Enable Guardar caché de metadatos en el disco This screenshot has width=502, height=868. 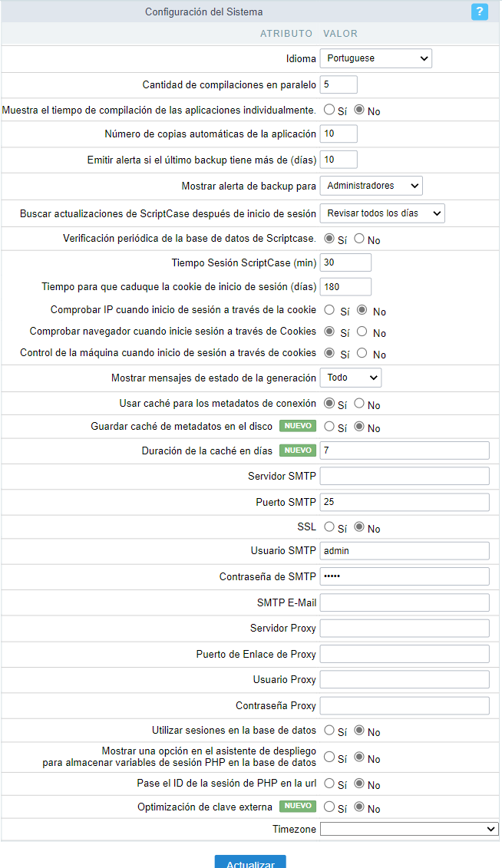(330, 427)
